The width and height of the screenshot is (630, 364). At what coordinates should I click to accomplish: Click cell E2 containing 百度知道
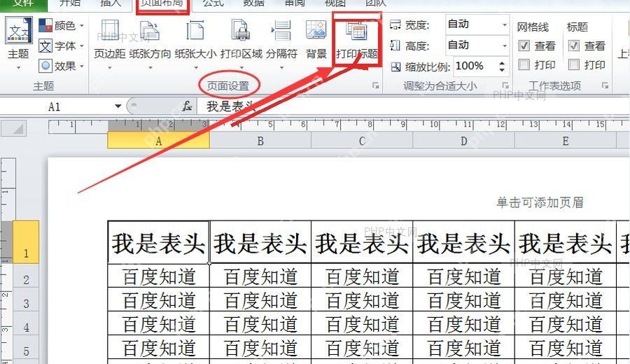(x=566, y=276)
